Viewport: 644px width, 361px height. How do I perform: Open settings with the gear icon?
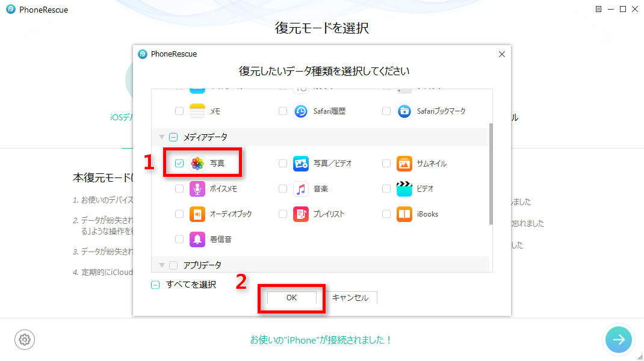coord(25,340)
